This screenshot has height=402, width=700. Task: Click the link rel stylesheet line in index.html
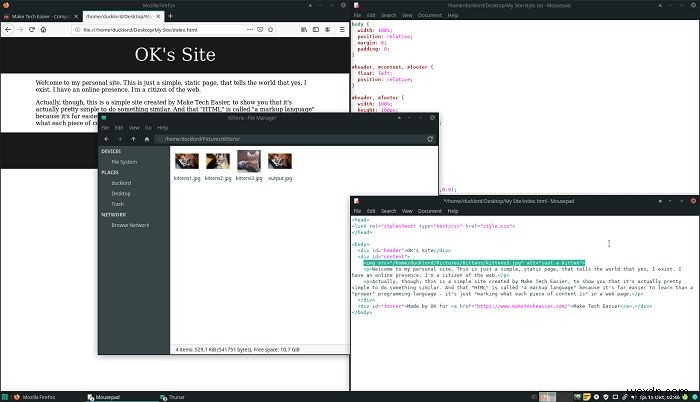click(433, 226)
